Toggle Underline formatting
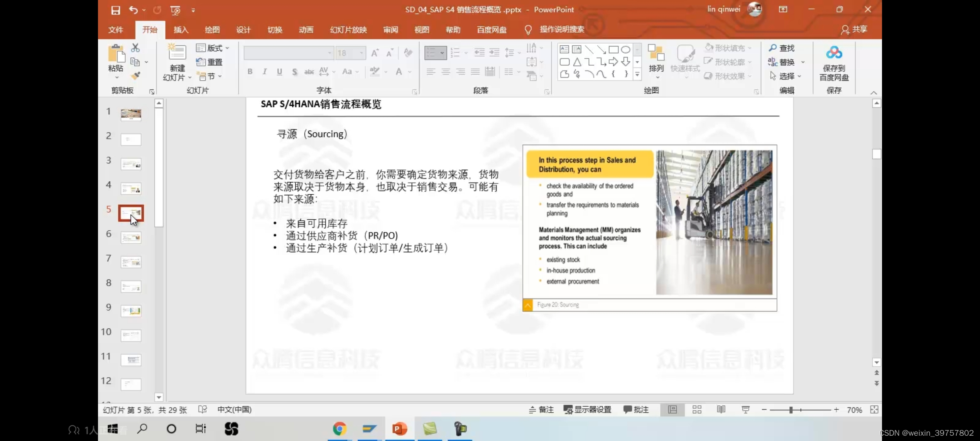 click(x=279, y=71)
